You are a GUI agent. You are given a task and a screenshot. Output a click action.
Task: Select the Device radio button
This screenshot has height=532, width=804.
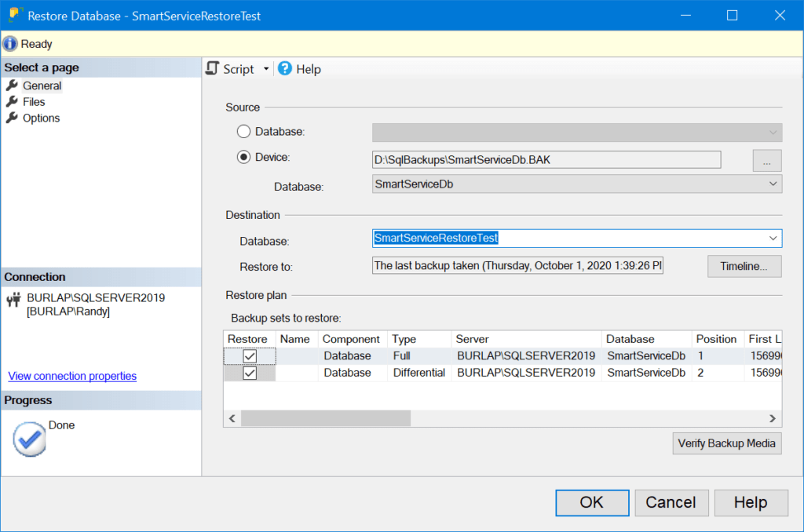(x=243, y=158)
